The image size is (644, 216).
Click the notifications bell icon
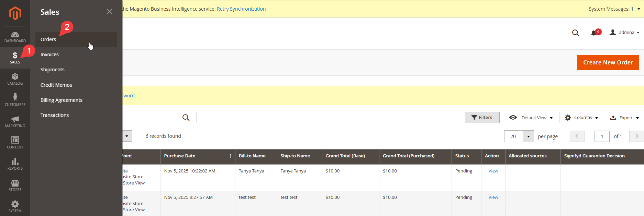click(x=594, y=33)
